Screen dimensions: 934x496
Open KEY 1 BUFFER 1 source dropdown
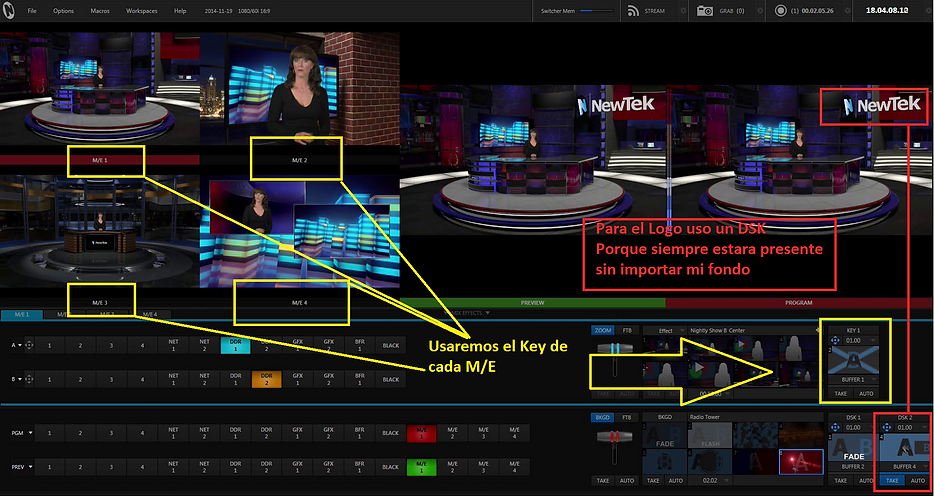(855, 379)
